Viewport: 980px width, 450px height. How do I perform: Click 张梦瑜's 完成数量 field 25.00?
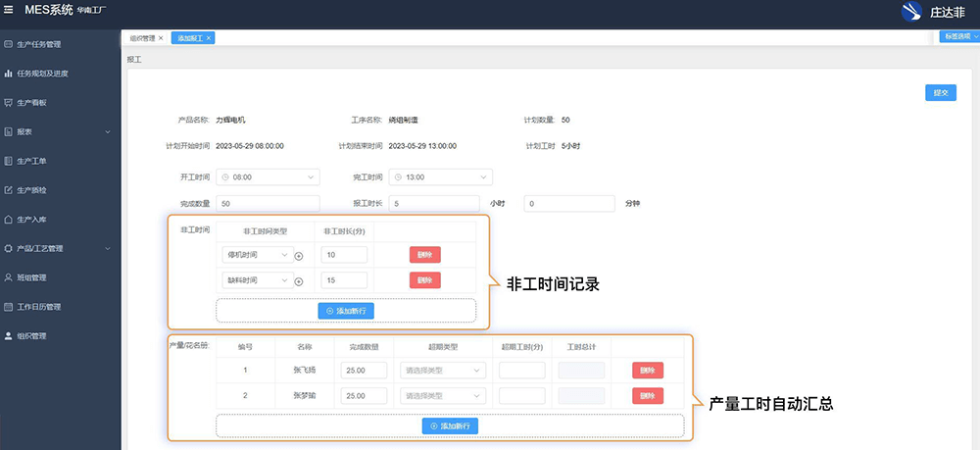(364, 396)
